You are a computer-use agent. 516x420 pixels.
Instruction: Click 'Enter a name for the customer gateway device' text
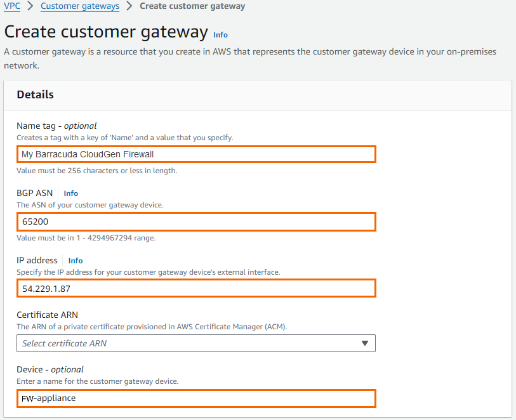98,381
